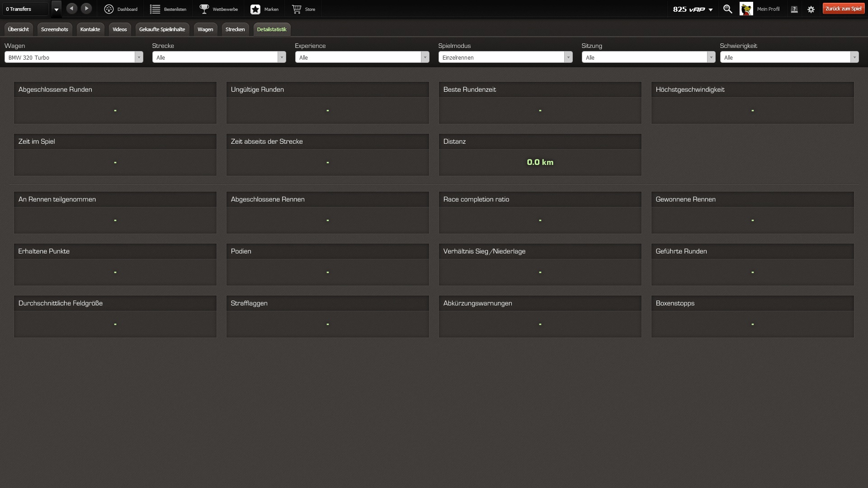Switch to the Gekaufte Spielinhalte tab
The width and height of the screenshot is (868, 488).
coord(162,29)
